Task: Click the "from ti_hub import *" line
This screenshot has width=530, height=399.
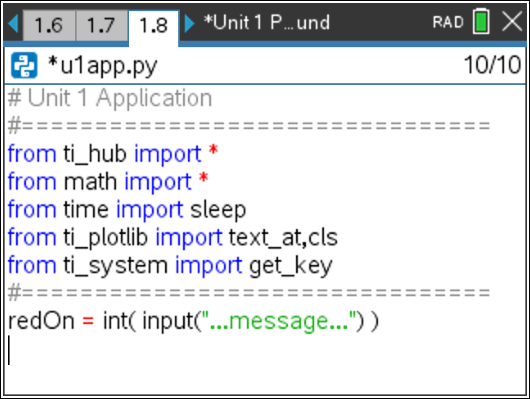Action: tap(113, 154)
